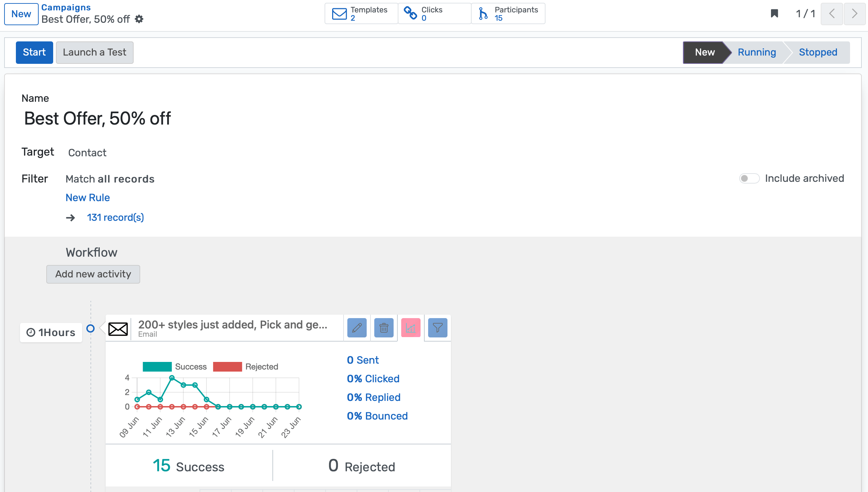Select the Stopped status stage
Image resolution: width=868 pixels, height=492 pixels.
(x=818, y=52)
